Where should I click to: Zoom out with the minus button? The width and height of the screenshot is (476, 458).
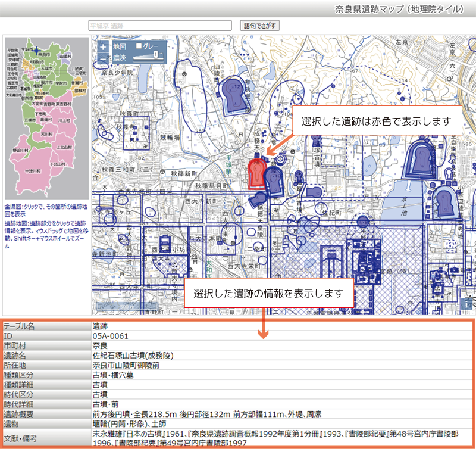(103, 57)
